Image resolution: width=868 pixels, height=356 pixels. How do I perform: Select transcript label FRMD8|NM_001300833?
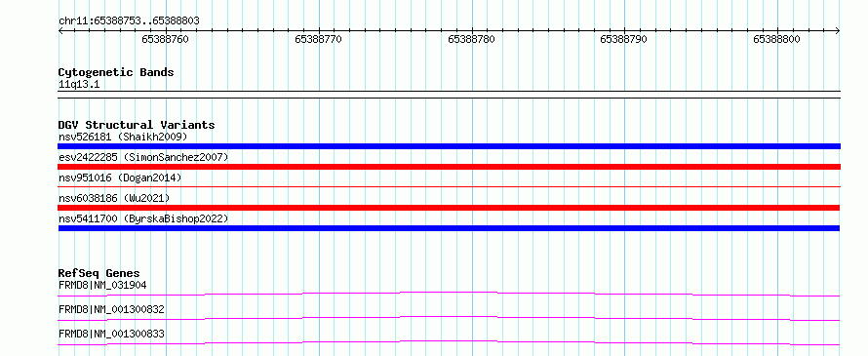click(111, 334)
